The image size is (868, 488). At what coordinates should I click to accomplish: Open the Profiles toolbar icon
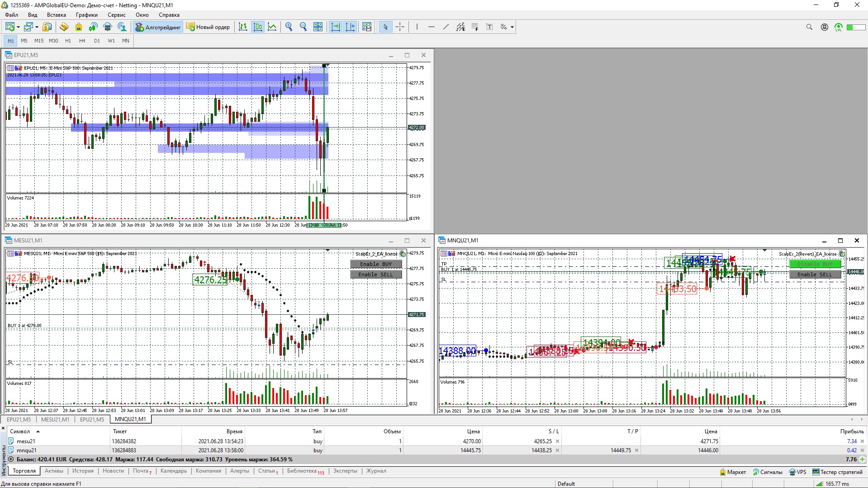click(x=28, y=27)
